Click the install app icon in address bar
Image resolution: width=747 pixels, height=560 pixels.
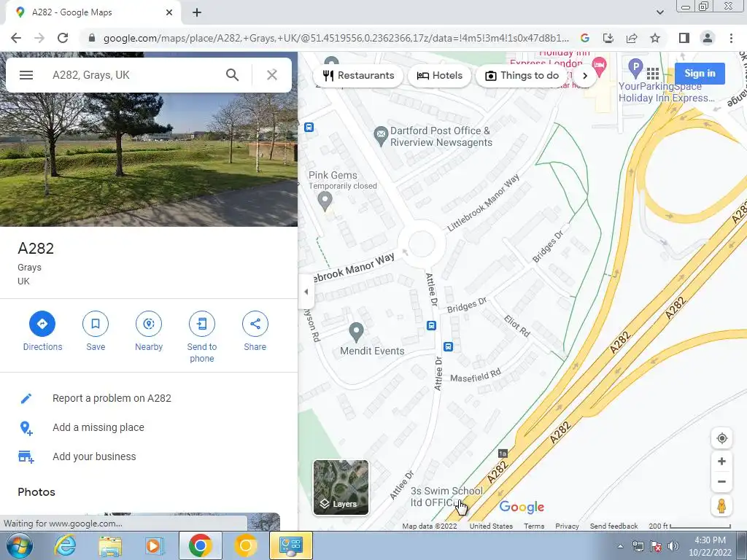(608, 38)
